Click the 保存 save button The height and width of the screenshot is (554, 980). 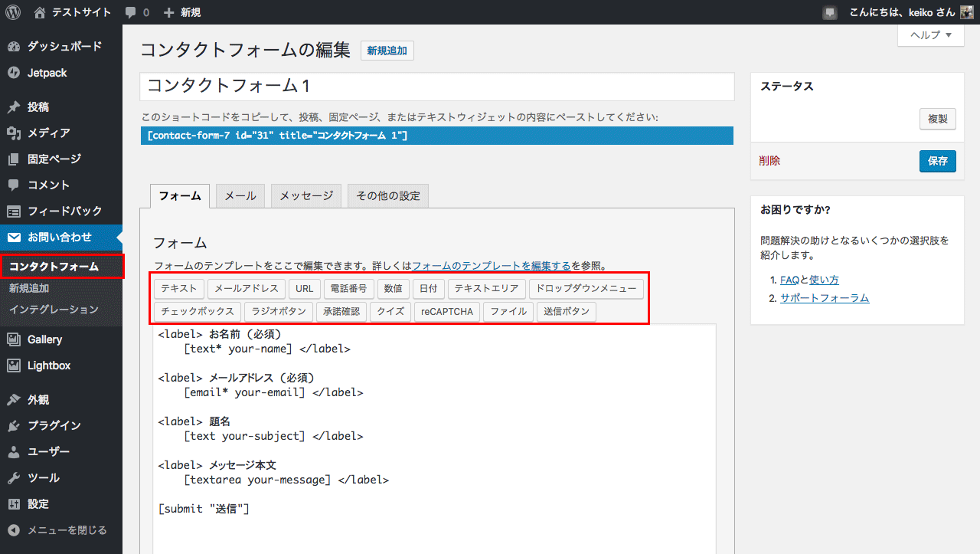(x=938, y=161)
